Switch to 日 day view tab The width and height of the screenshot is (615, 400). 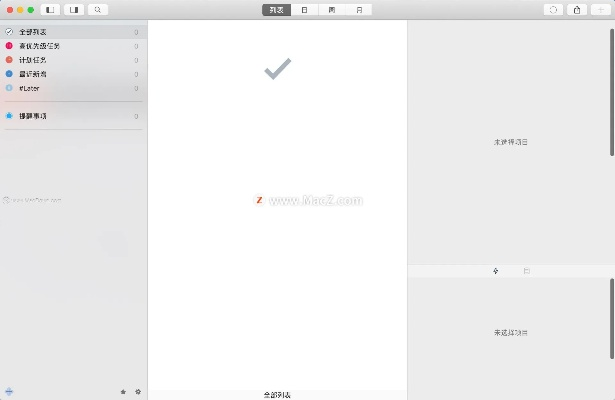tap(305, 10)
